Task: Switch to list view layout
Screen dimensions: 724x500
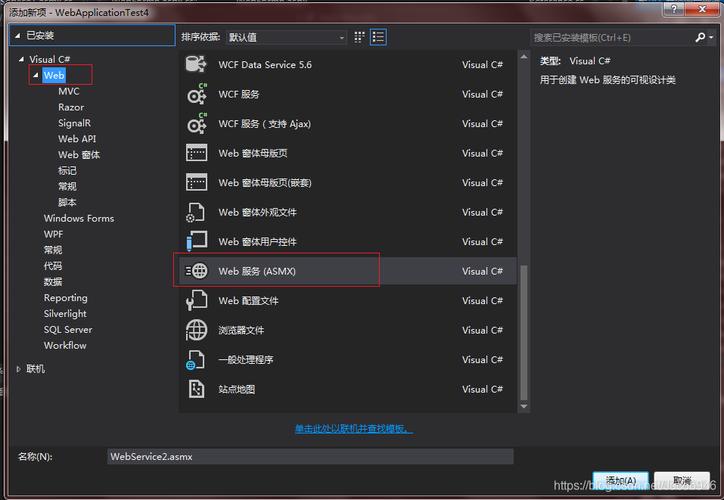Action: [x=378, y=37]
